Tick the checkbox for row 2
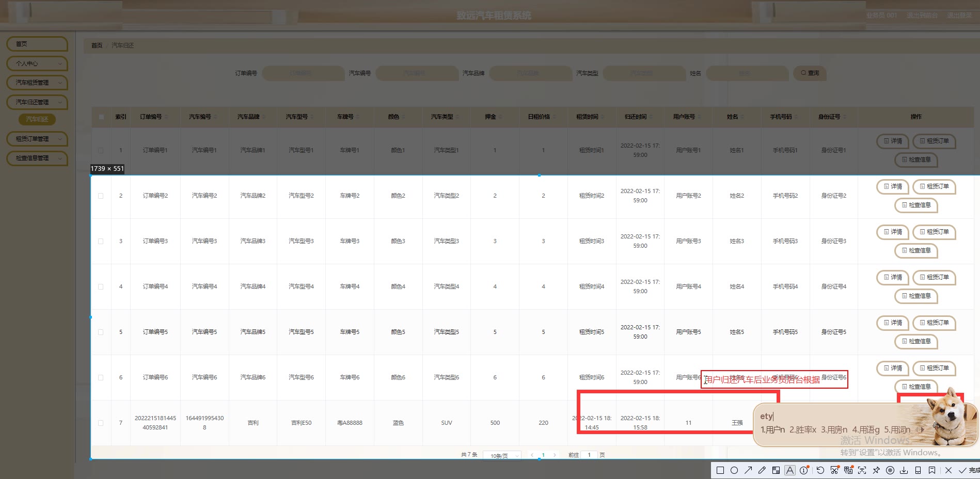This screenshot has width=980, height=479. (101, 196)
